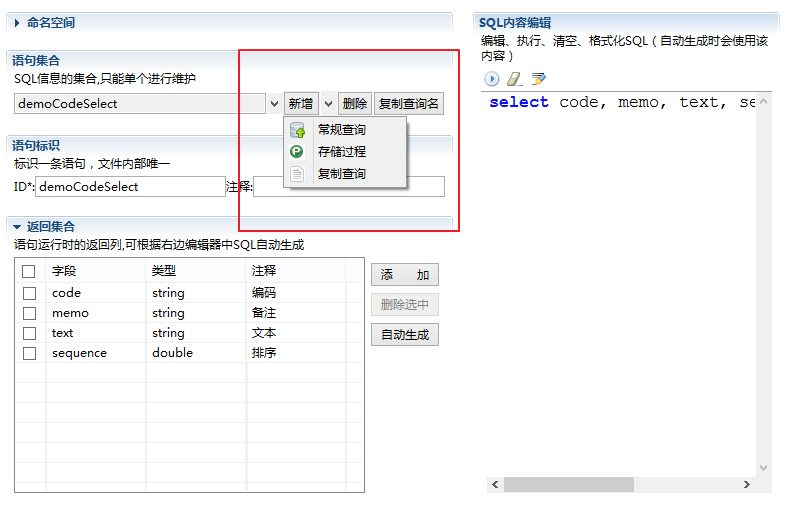Format the SQL using the format icon

pos(538,79)
